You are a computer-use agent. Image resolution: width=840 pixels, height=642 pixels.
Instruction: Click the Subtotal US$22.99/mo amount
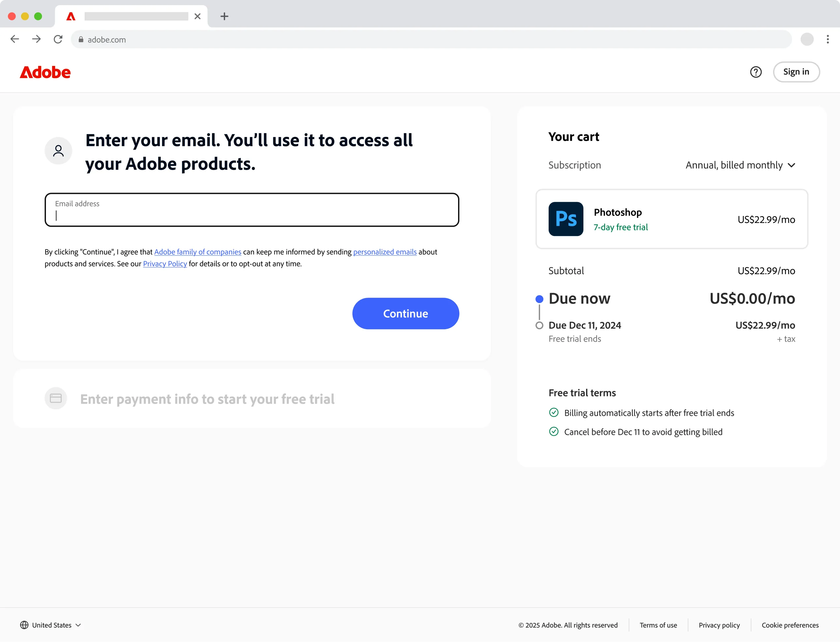(766, 270)
